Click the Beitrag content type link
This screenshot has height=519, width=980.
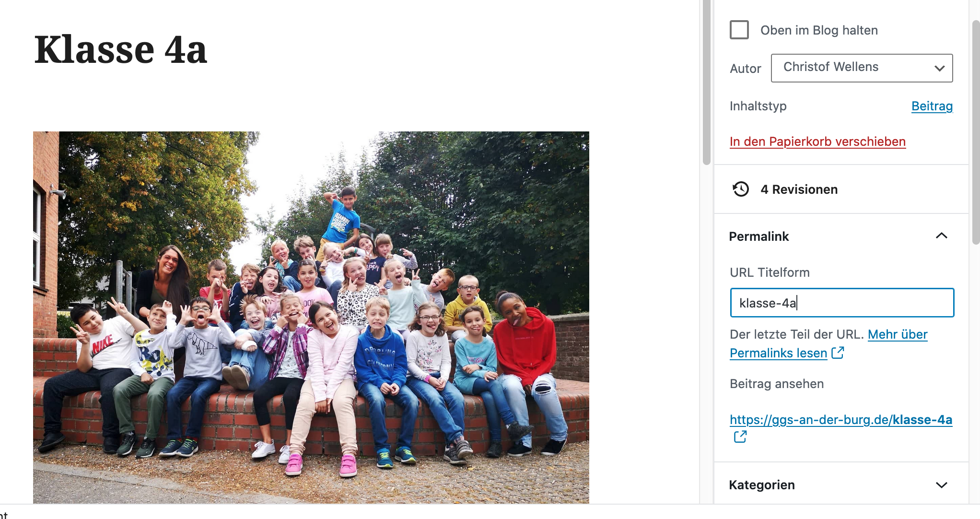tap(932, 106)
